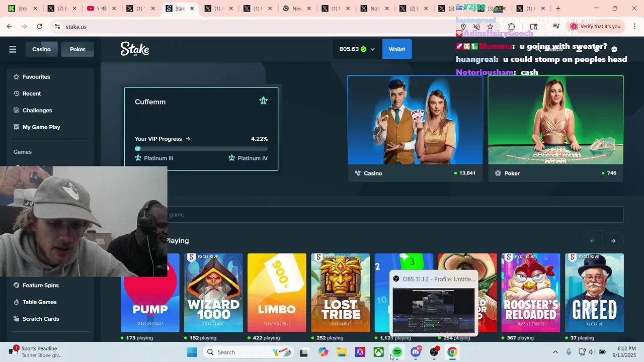Open the Wallet
The height and width of the screenshot is (362, 644).
[x=397, y=49]
